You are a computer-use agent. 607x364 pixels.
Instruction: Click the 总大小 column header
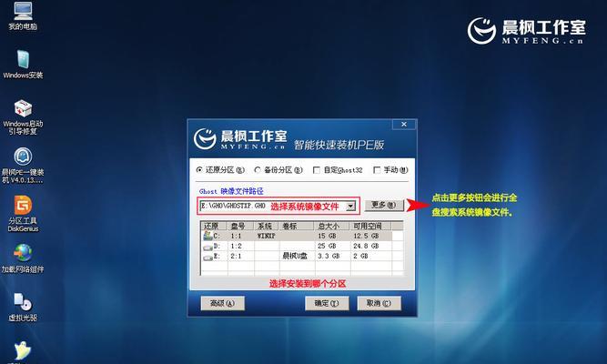[x=332, y=226]
